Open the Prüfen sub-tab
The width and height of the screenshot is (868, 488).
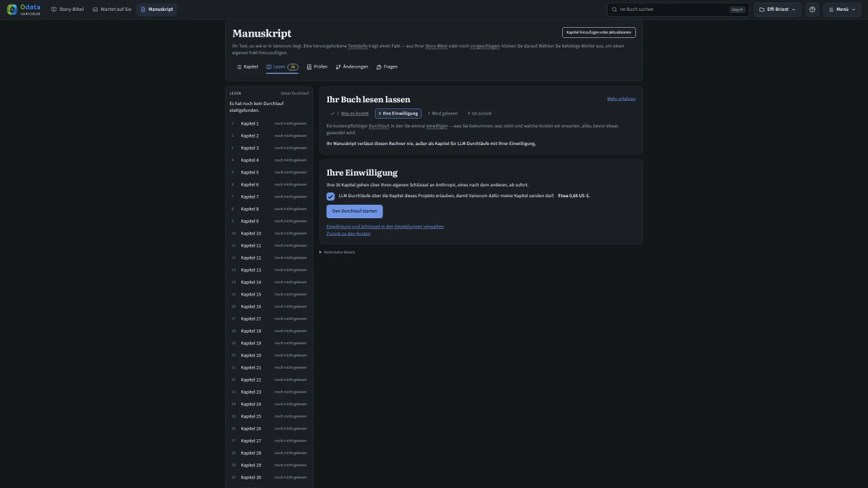click(317, 67)
